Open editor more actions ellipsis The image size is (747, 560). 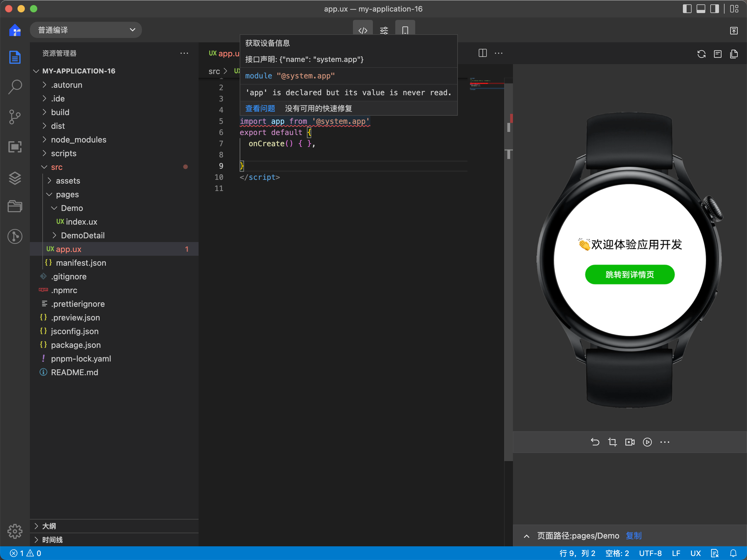[x=498, y=53]
